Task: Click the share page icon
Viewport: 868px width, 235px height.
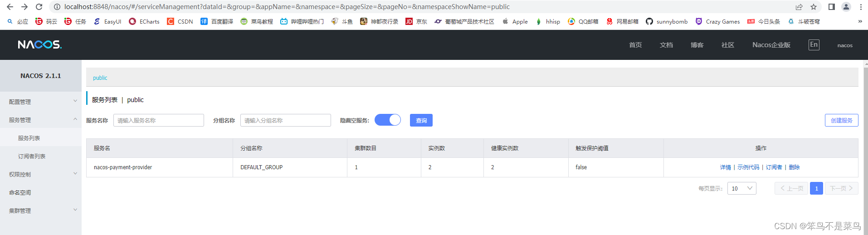Action: (799, 7)
